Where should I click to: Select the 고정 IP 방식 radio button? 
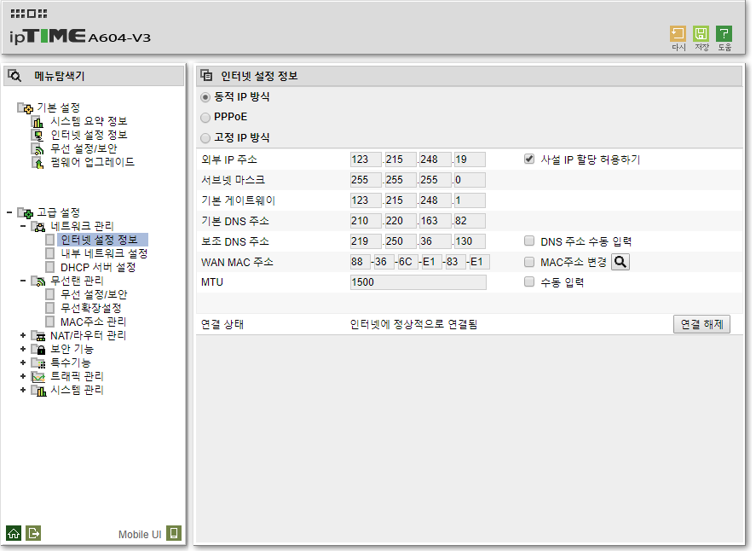tap(205, 138)
